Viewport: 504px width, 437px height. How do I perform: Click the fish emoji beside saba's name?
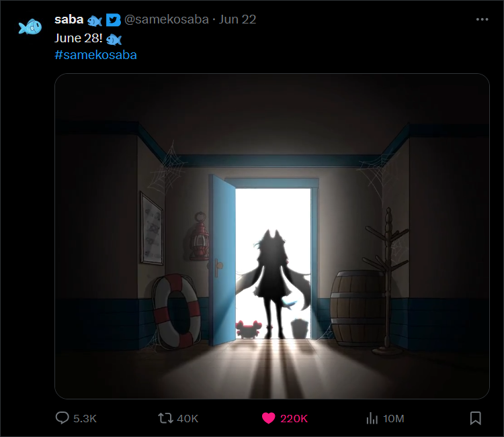coord(95,21)
